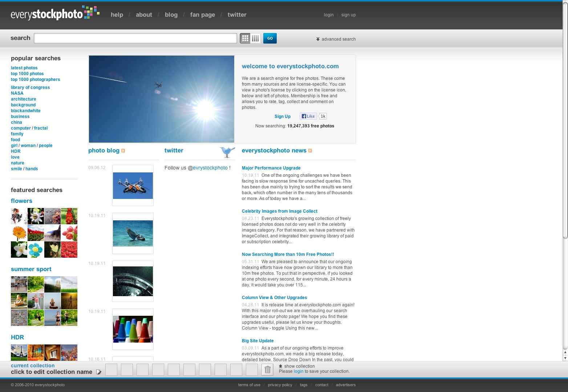Click the airplane sky banner image
Image resolution: width=568 pixels, height=392 pixels.
[162, 99]
